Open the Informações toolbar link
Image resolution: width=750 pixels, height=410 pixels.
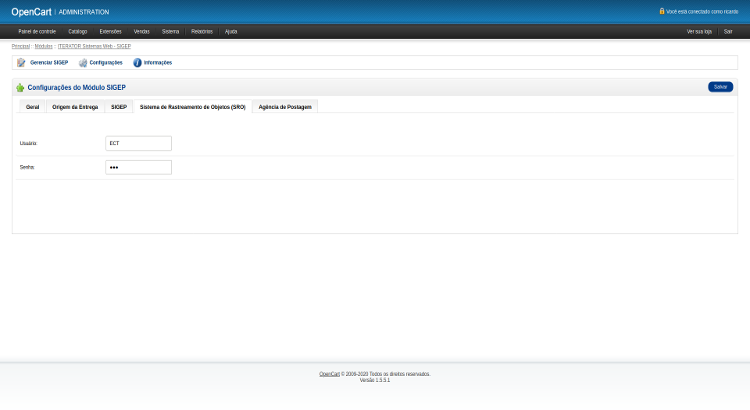(x=158, y=63)
